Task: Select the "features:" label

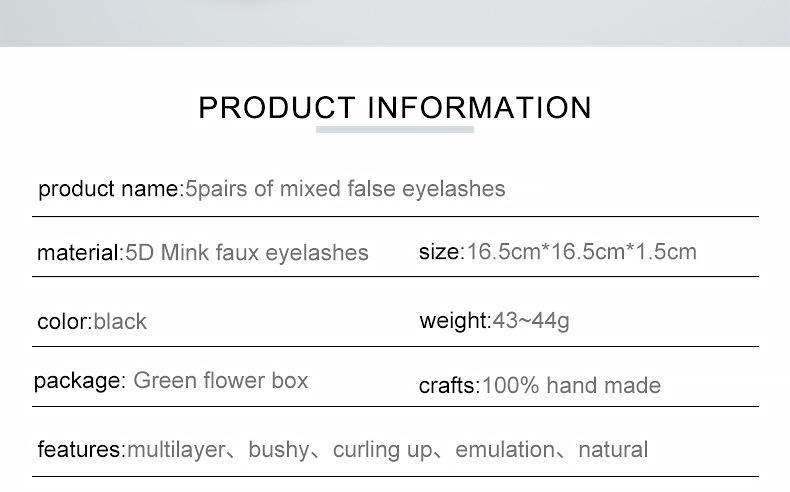Action: [x=81, y=450]
